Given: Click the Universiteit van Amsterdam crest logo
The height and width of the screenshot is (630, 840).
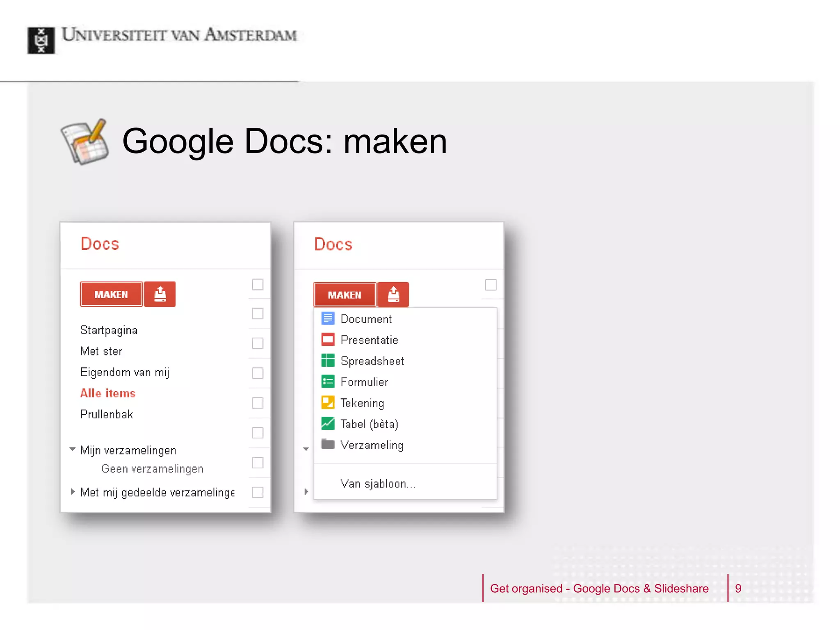Looking at the screenshot, I should [41, 40].
